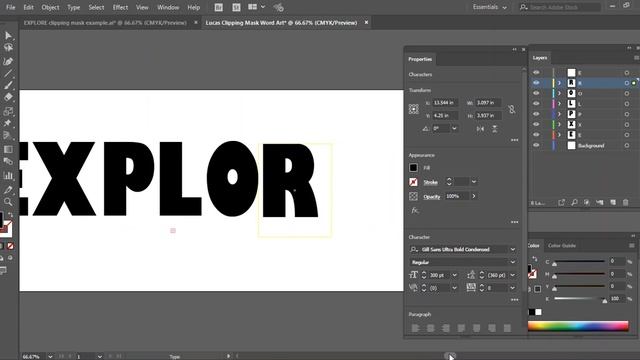640x360 pixels.
Task: Click the Delete Selection trash icon in Layers
Action: tap(625, 202)
